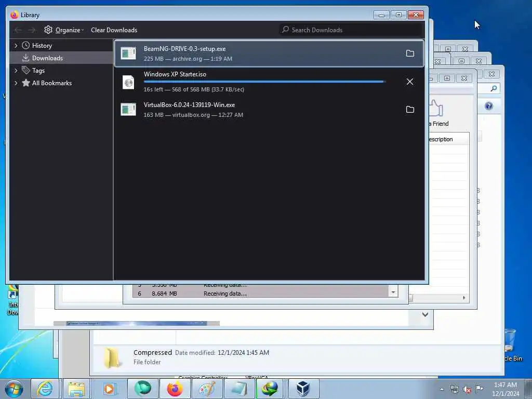Switch to Firefox on the taskbar

(175, 389)
